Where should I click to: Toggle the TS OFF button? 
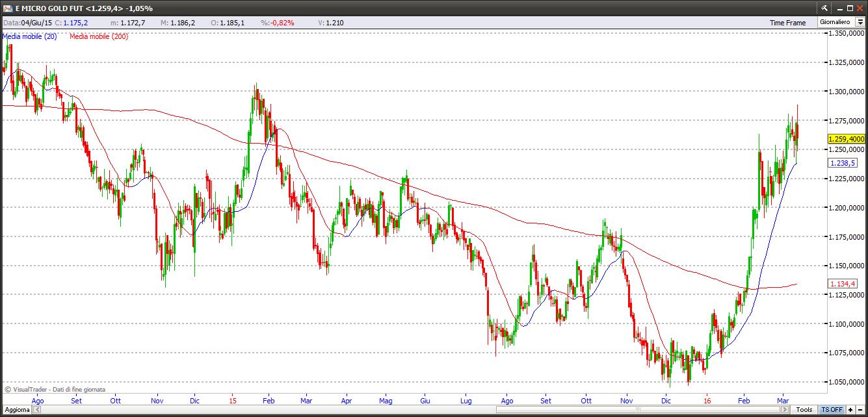832,410
